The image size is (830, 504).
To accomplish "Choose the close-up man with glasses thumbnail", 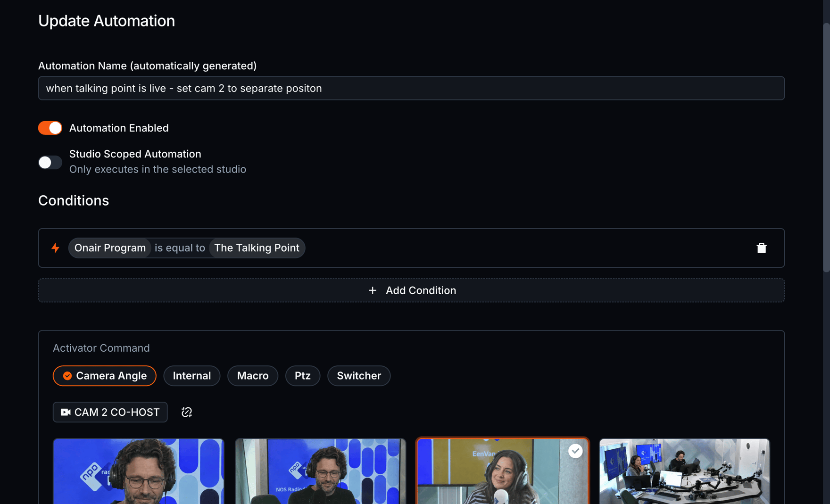I will (139, 471).
